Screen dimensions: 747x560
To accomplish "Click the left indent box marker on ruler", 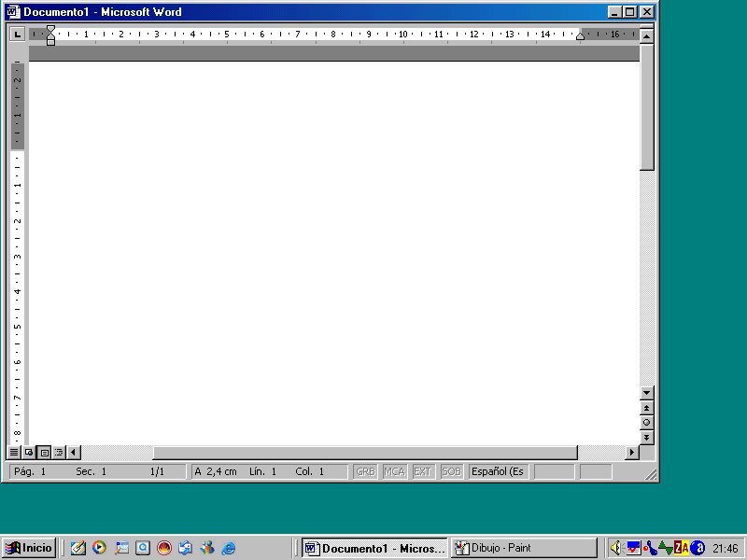I will (50, 42).
